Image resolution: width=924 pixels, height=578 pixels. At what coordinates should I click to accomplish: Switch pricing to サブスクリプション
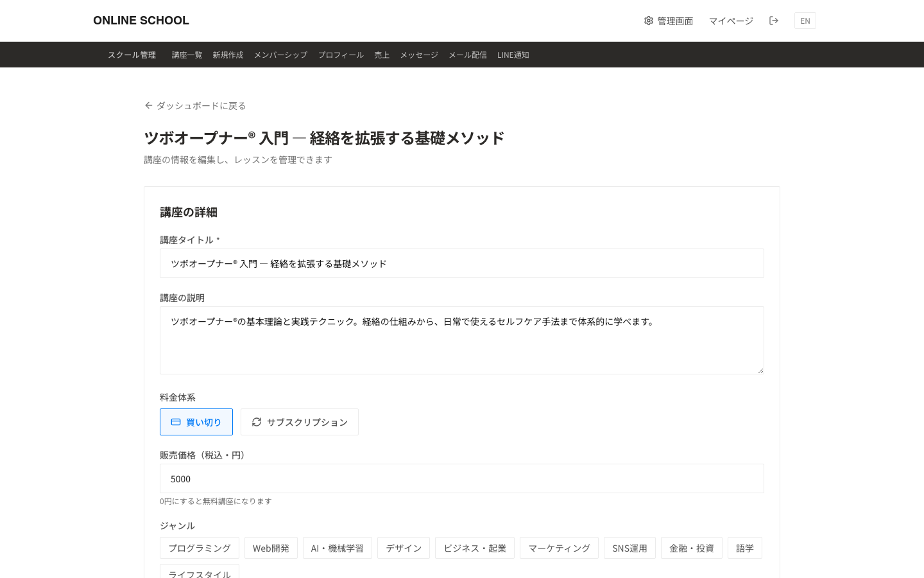click(300, 422)
